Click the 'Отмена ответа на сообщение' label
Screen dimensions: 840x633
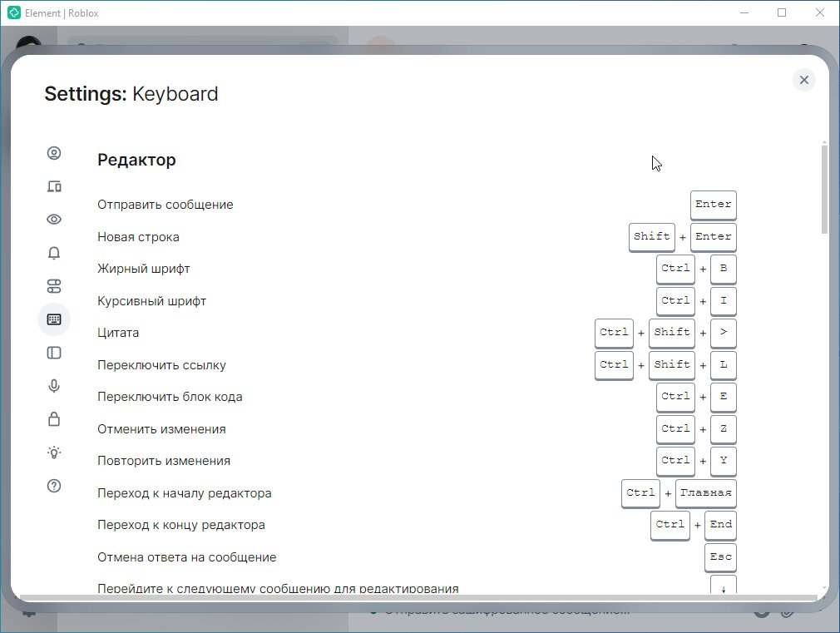pyautogui.click(x=186, y=557)
